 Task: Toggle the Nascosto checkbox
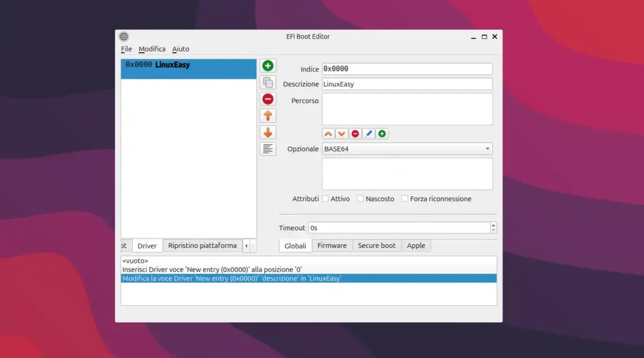(x=360, y=199)
